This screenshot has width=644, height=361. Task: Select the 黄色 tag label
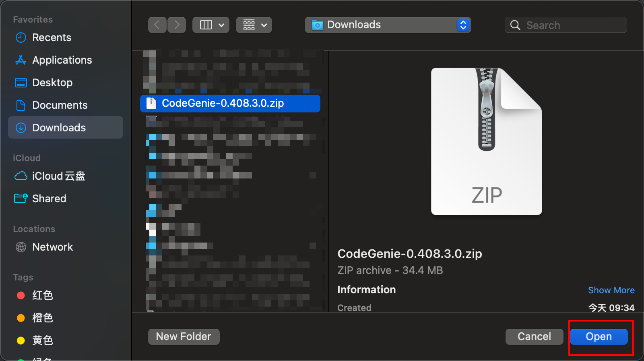pyautogui.click(x=43, y=340)
